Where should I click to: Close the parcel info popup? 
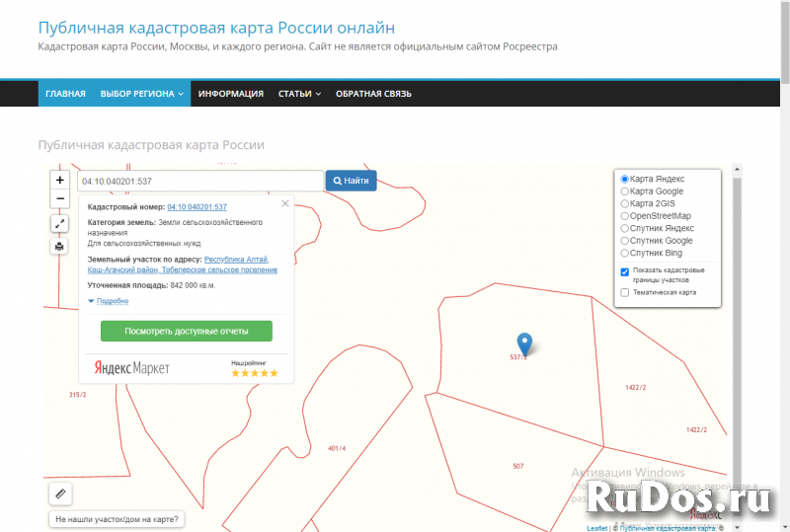(285, 203)
